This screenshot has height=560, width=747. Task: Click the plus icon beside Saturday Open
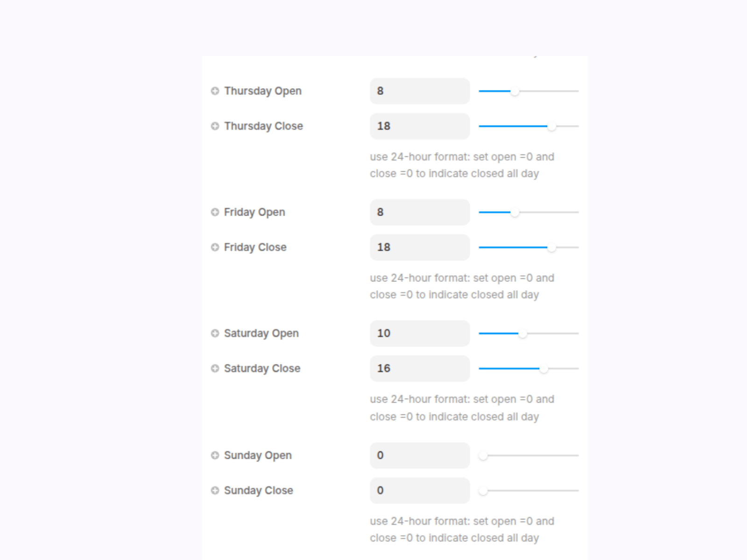(x=215, y=333)
